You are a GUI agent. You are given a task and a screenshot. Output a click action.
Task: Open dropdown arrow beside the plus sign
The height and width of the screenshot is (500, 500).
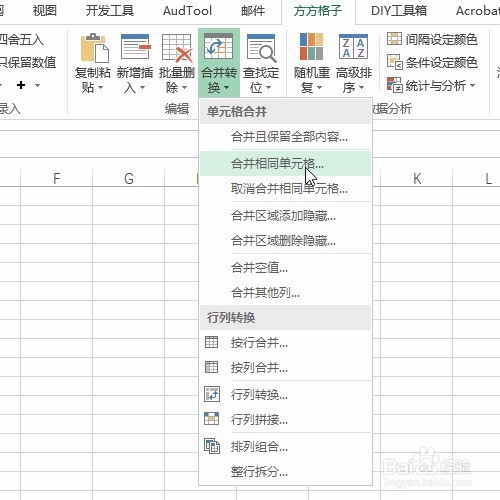[x=37, y=85]
